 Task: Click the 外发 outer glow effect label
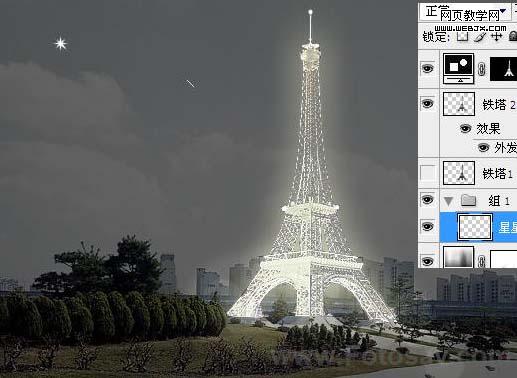tap(505, 148)
